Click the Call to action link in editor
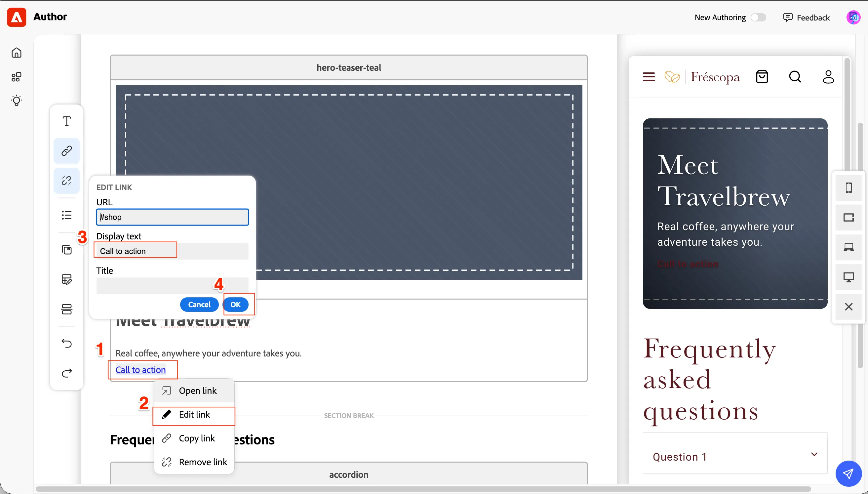This screenshot has width=868, height=494. (141, 369)
